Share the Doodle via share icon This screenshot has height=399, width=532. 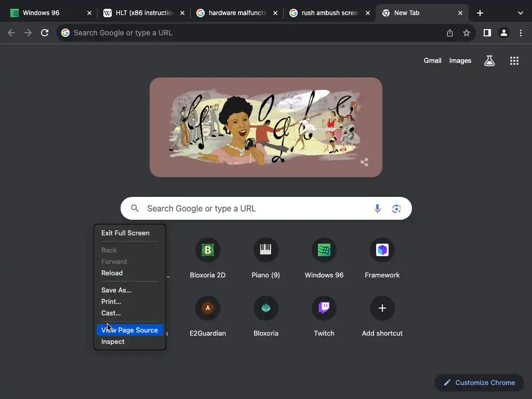pos(364,162)
